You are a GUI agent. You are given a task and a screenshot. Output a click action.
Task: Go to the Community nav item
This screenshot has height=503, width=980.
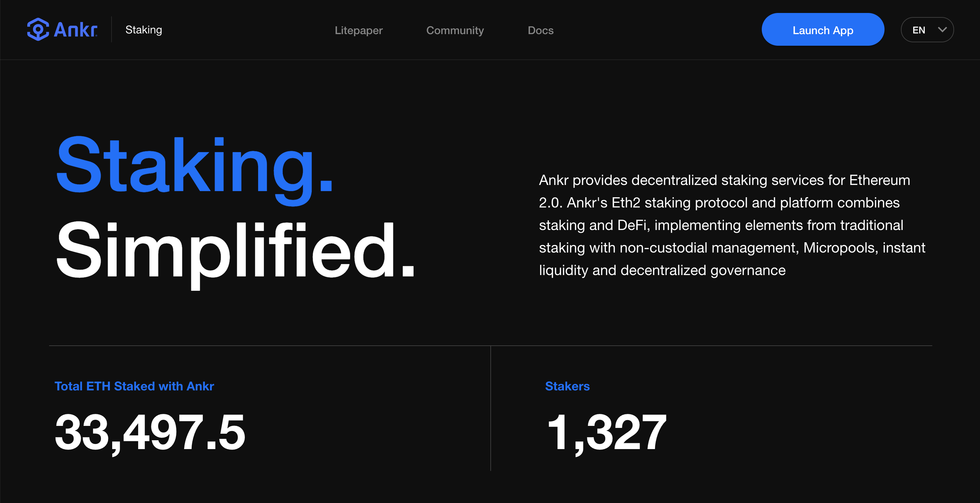click(455, 30)
